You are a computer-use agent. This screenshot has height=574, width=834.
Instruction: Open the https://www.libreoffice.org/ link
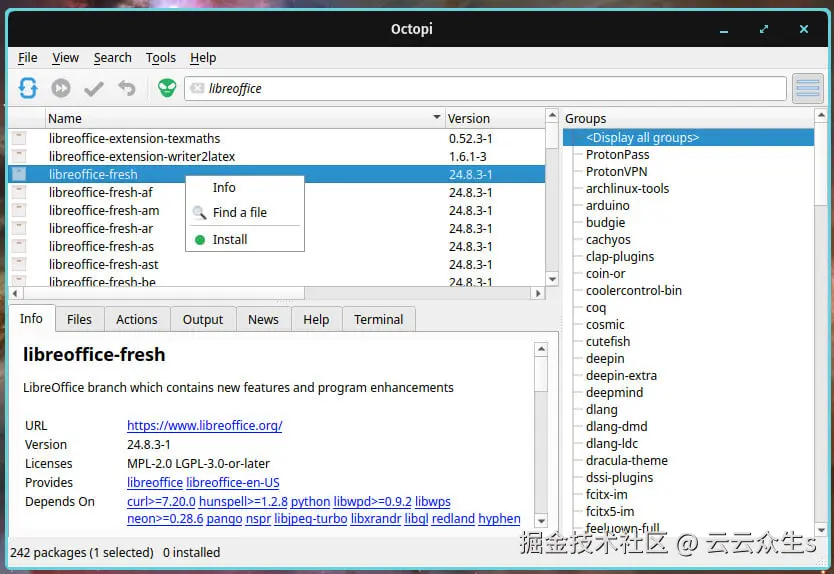tap(204, 426)
